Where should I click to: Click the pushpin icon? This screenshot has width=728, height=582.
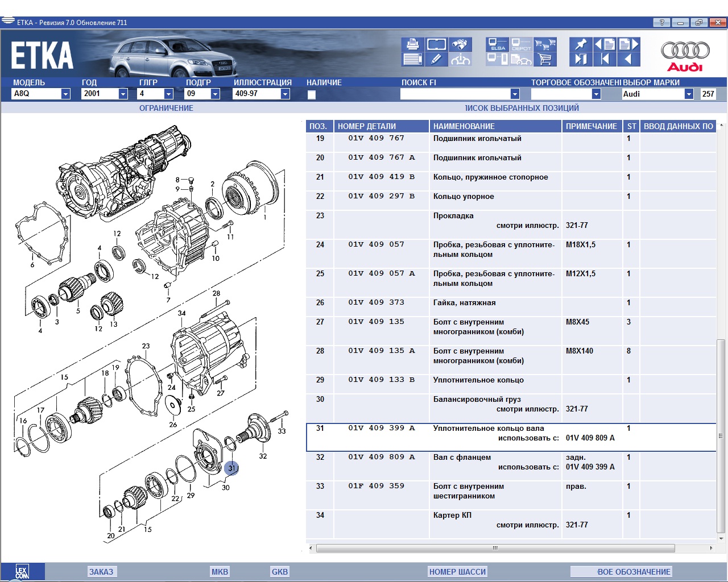(581, 44)
